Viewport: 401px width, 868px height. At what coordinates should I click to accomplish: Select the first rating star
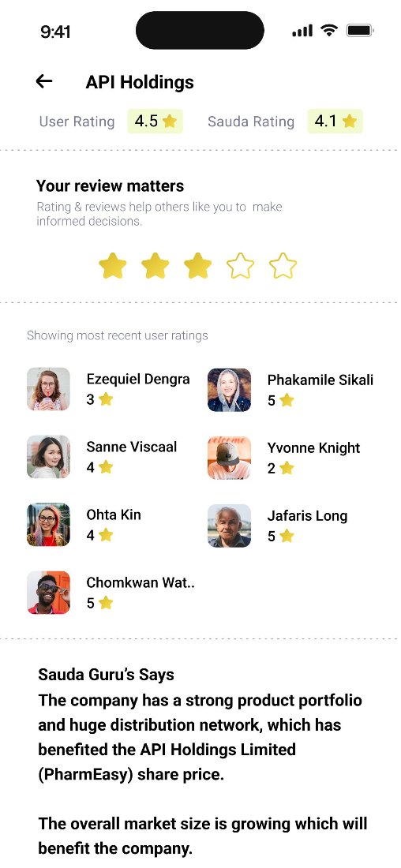click(112, 266)
